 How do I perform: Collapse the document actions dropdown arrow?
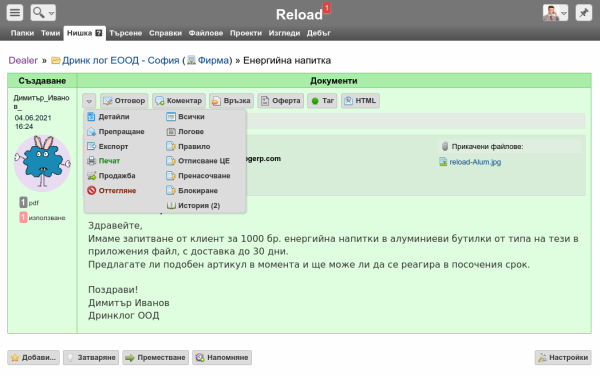[x=89, y=101]
